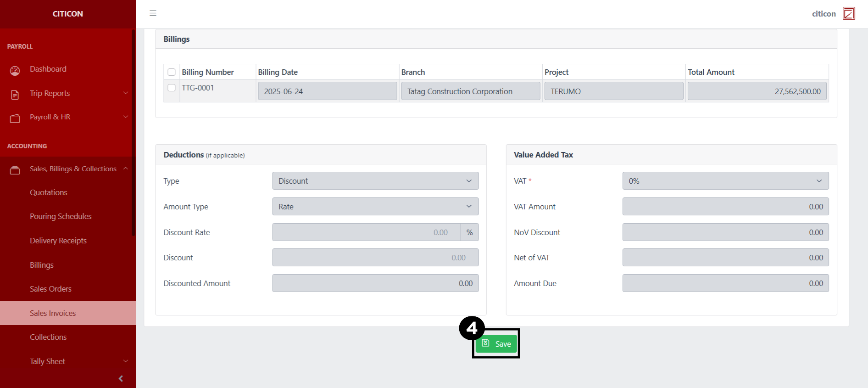Open Quotations page
The image size is (868, 388).
point(49,192)
